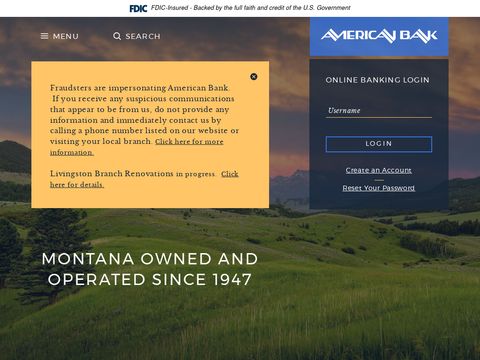Open the Create an Account link
This screenshot has height=360, width=480.
click(379, 170)
